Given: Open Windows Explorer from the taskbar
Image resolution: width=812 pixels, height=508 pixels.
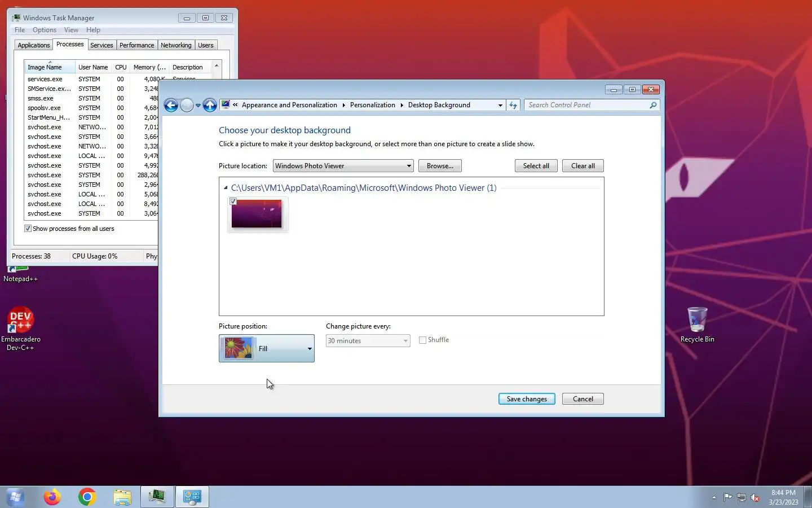Looking at the screenshot, I should 122,497.
